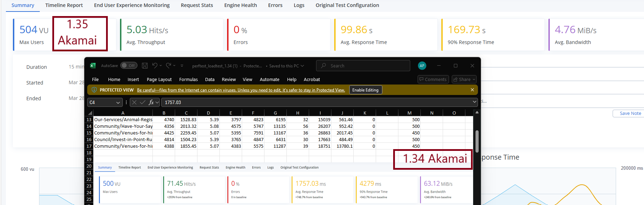This screenshot has height=205, width=644.
Task: Click the 'Be careful' Protected View link
Action: (241, 90)
